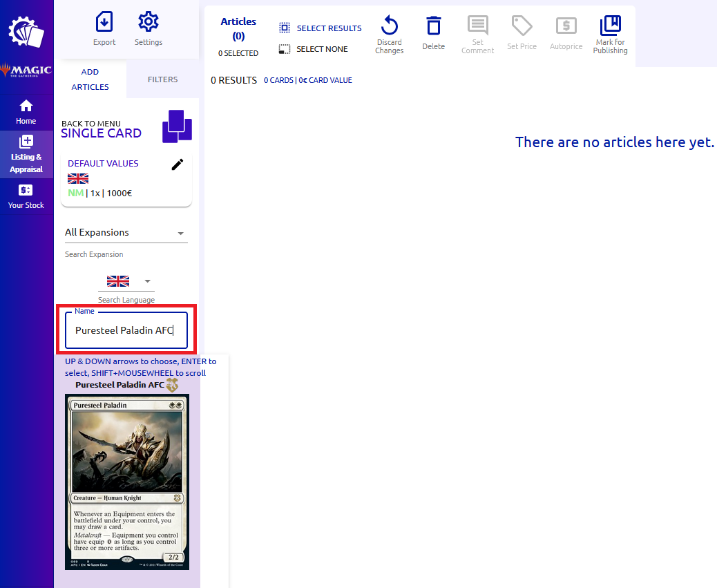Click Set Comment icon

[478, 25]
